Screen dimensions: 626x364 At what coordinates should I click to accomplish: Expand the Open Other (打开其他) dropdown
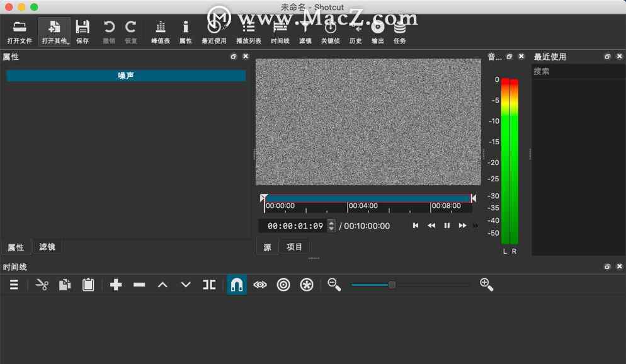pos(55,31)
